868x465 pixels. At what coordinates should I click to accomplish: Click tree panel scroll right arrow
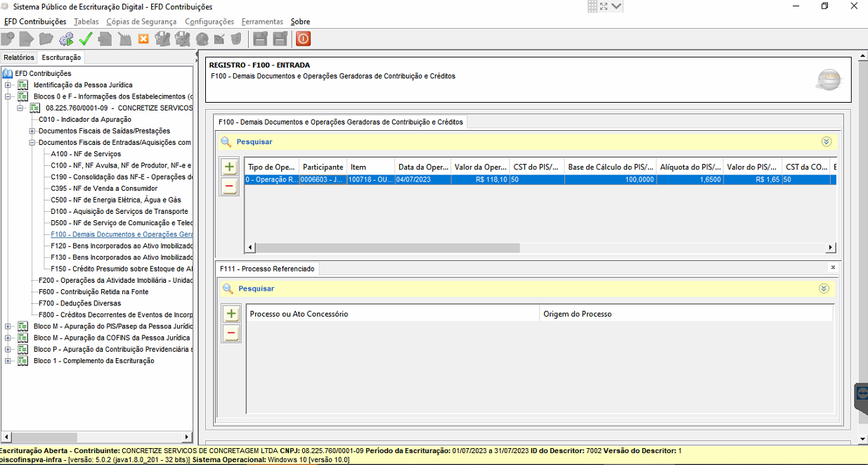187,437
